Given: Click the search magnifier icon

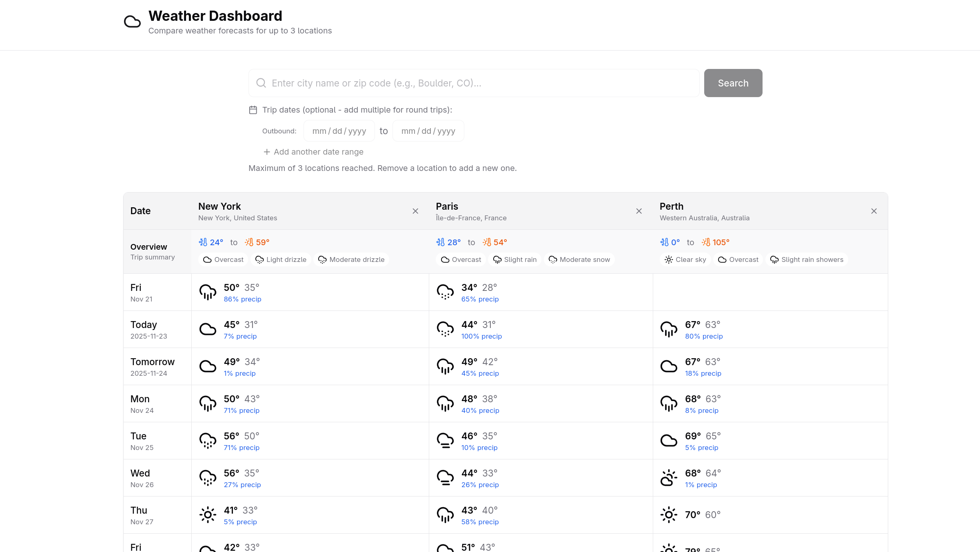Looking at the screenshot, I should (x=261, y=83).
